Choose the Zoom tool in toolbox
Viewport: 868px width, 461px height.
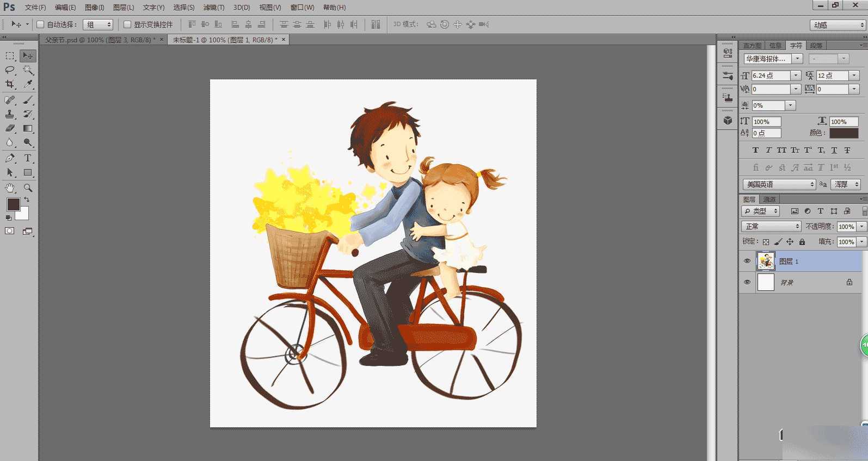28,188
